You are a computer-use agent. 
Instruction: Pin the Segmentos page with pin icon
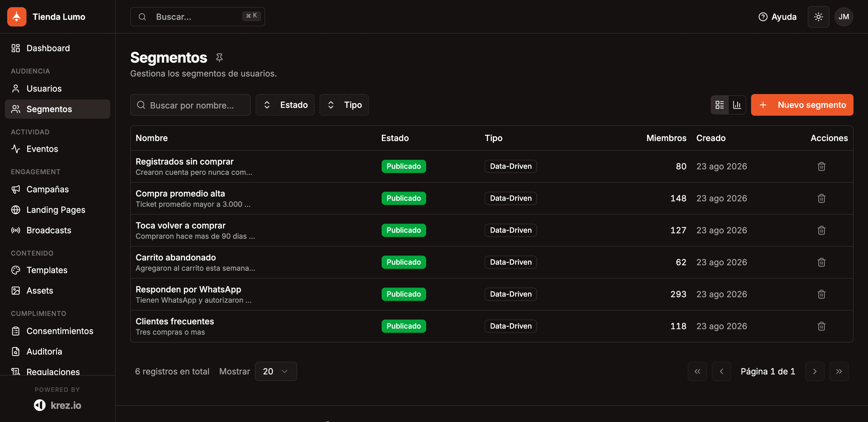[219, 58]
